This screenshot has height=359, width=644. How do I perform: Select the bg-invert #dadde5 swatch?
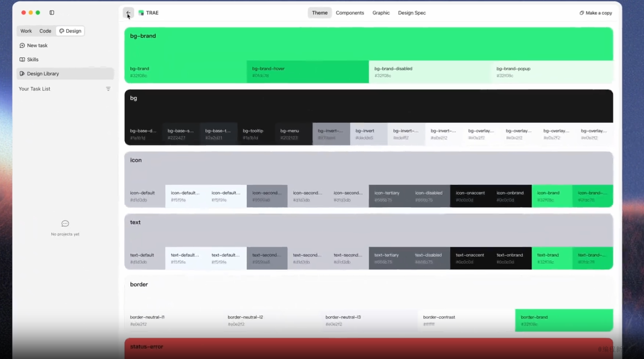(x=369, y=134)
